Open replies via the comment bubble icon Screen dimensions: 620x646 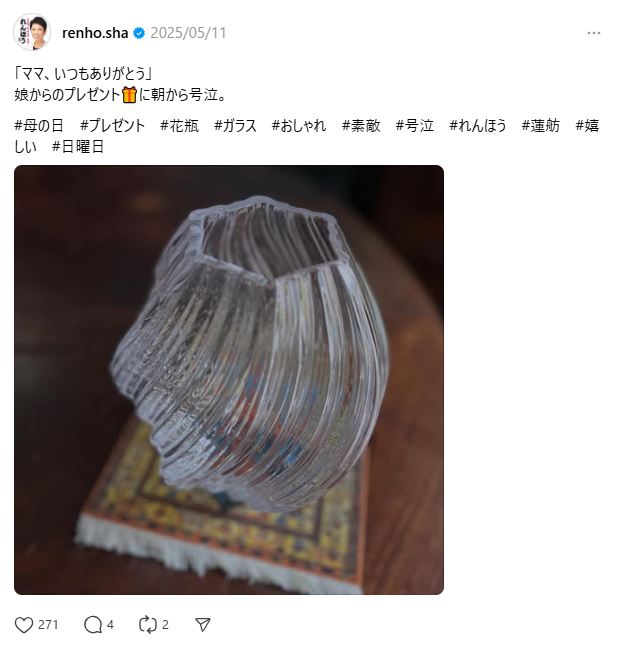coord(93,625)
